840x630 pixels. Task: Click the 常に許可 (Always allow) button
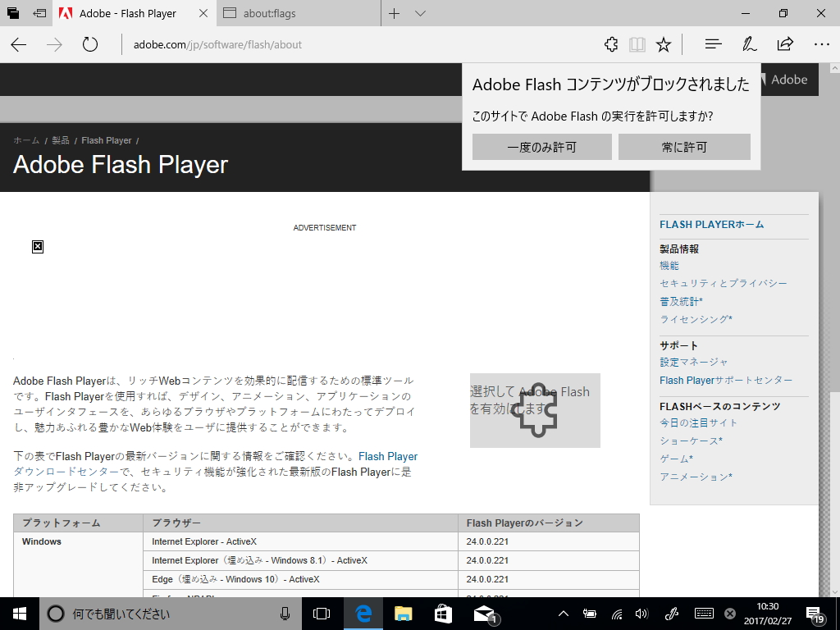(x=684, y=147)
